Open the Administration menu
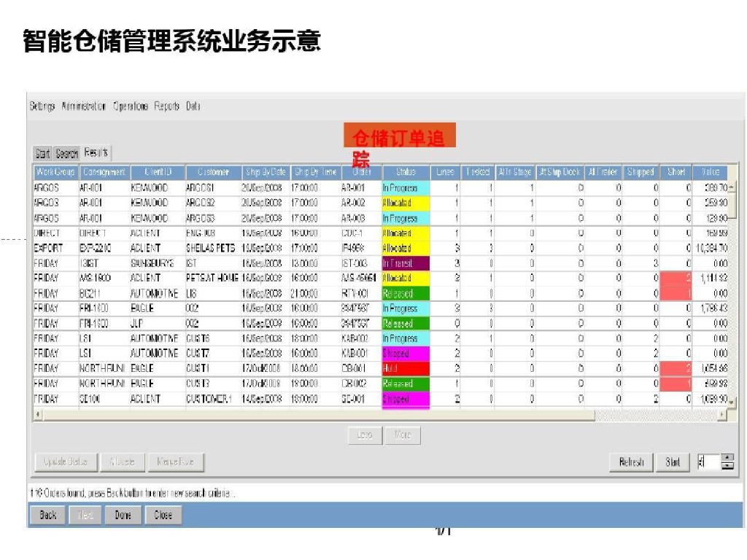The width and height of the screenshot is (747, 560). coord(84,106)
